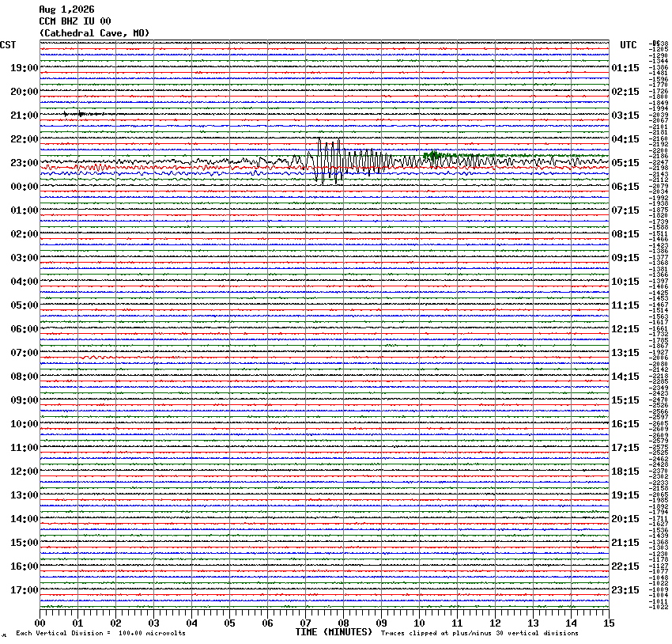The height and width of the screenshot is (644, 672).
Task: Click the Aug 1, 2026 date header
Action: click(x=66, y=9)
